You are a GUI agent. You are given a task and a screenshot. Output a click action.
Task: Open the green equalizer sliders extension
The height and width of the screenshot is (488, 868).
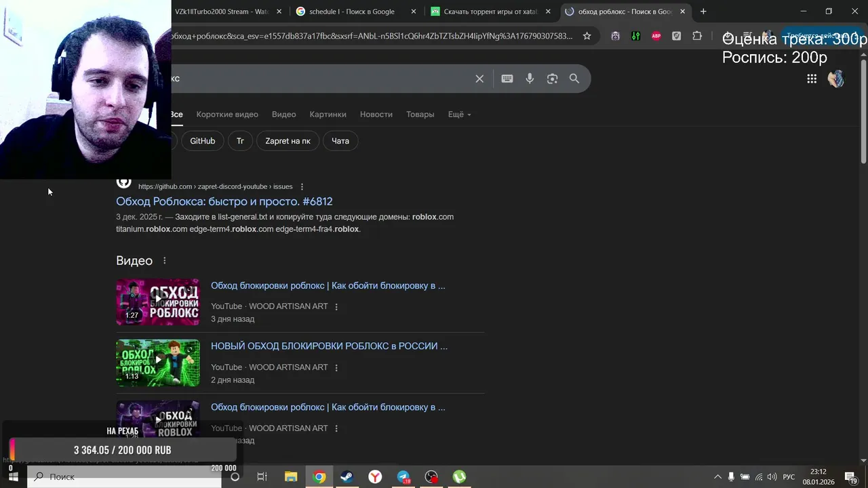click(x=635, y=36)
